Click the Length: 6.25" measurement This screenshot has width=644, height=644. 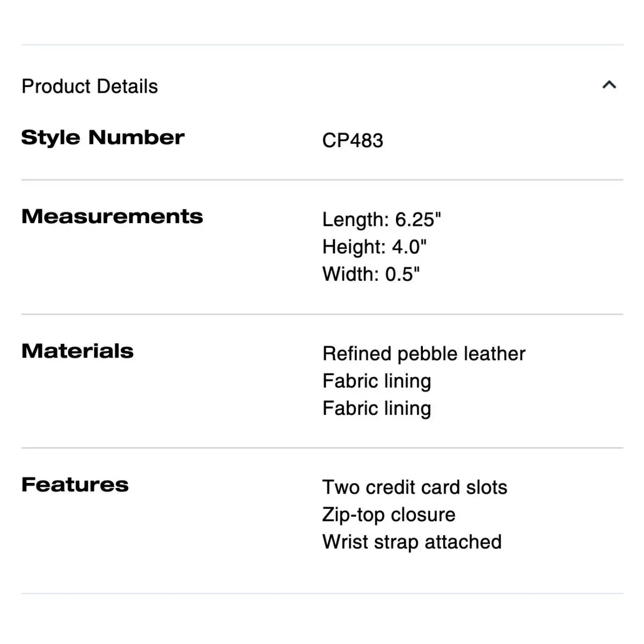click(x=382, y=219)
